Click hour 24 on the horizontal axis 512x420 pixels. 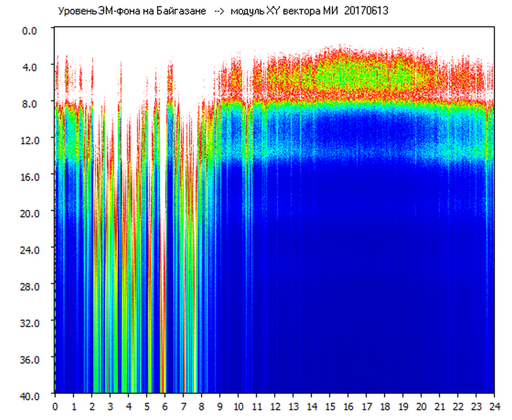(494, 406)
